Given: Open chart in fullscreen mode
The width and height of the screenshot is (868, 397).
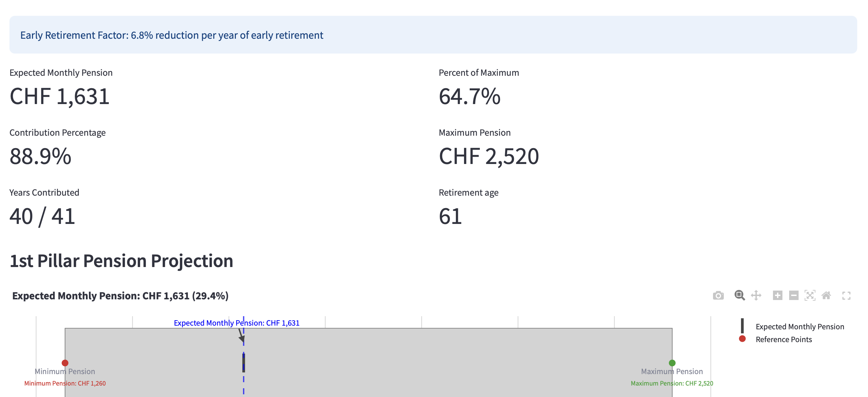Looking at the screenshot, I should click(x=846, y=296).
